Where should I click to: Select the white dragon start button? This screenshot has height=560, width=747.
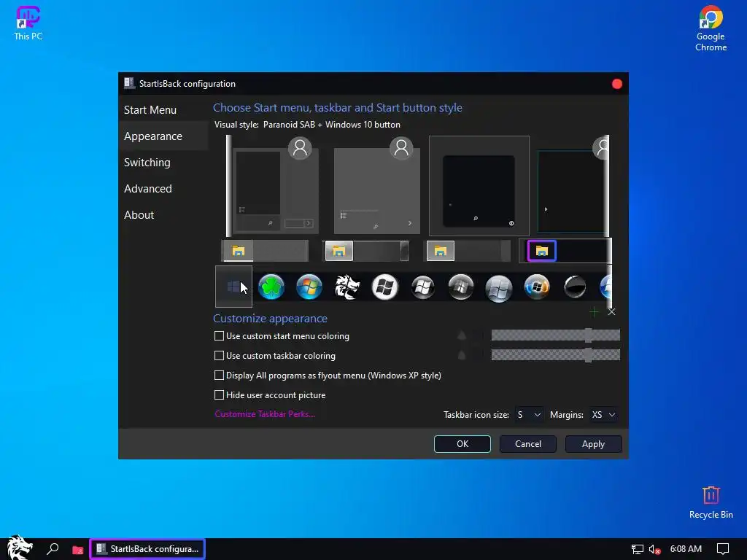[x=347, y=287]
